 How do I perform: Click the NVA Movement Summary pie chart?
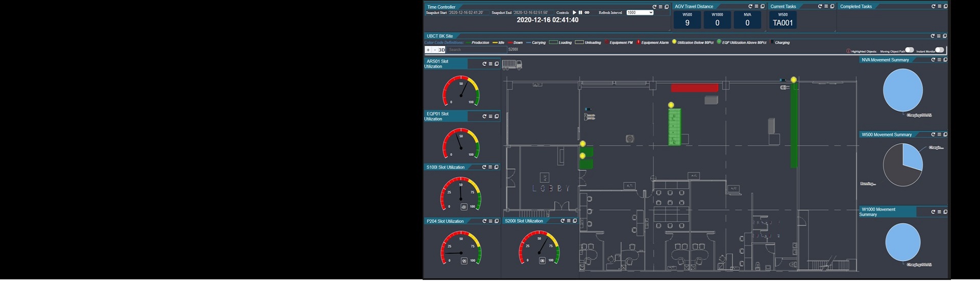[x=902, y=90]
